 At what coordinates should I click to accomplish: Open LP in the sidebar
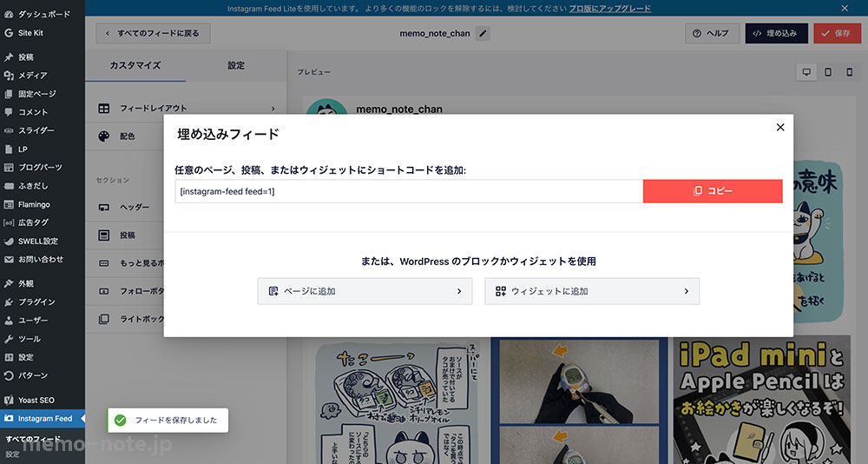pyautogui.click(x=43, y=149)
